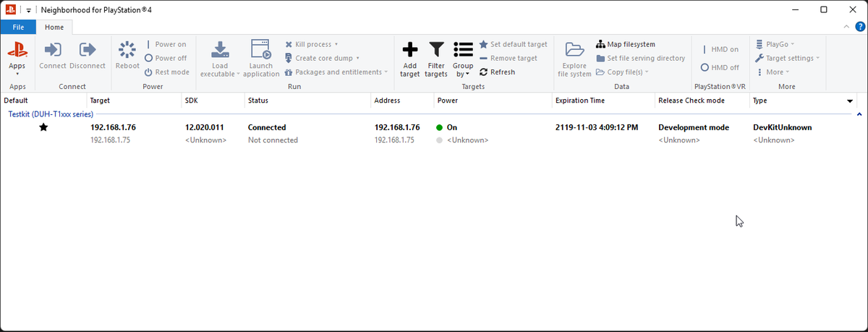Open Target settings dropdown
The image size is (868, 332).
point(787,58)
